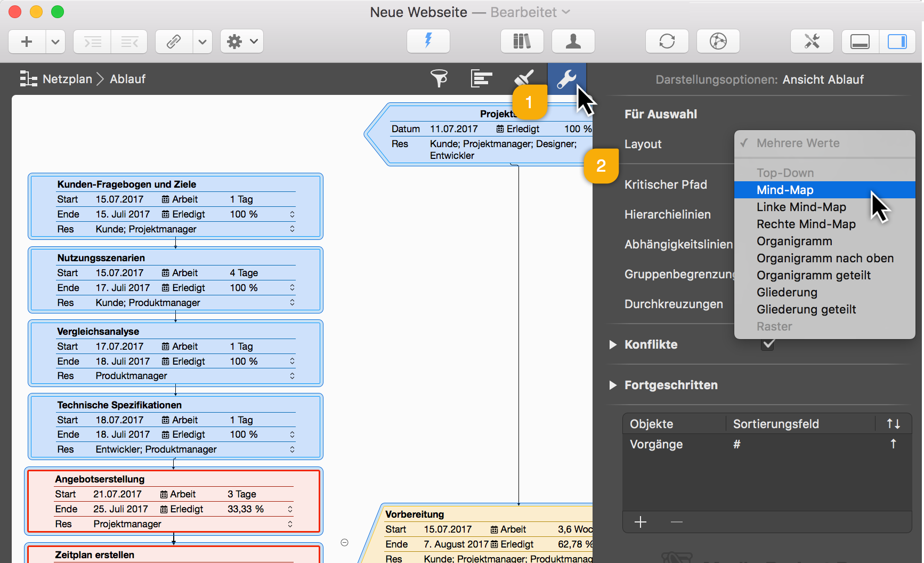The height and width of the screenshot is (563, 924).
Task: Collapse the Vorbereitung group with minus circle
Action: coord(345,542)
